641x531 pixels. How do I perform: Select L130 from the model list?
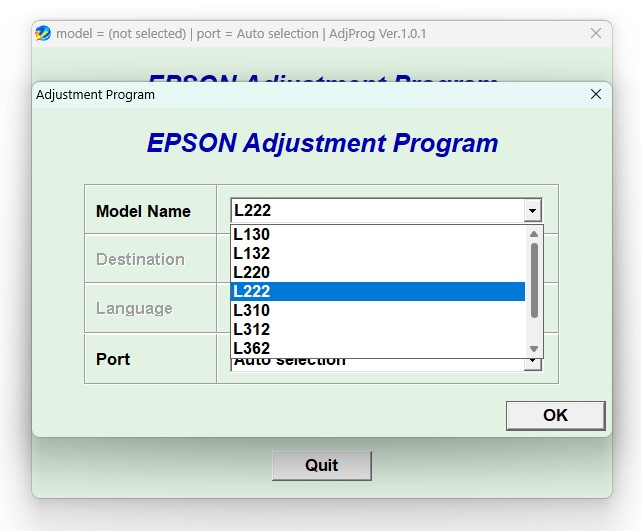pyautogui.click(x=378, y=234)
